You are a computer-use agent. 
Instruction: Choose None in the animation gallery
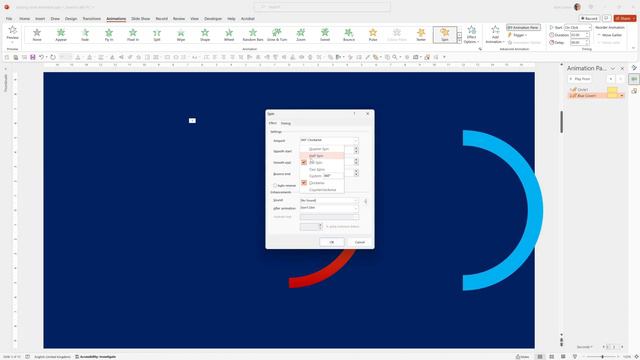point(37,35)
